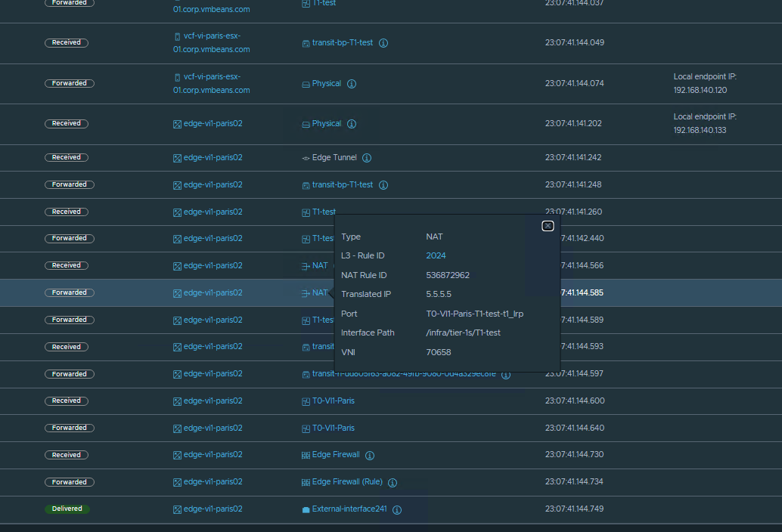Open Physical info icon on vcf-vi-paris-esx-01 row
The height and width of the screenshot is (532, 782).
352,84
